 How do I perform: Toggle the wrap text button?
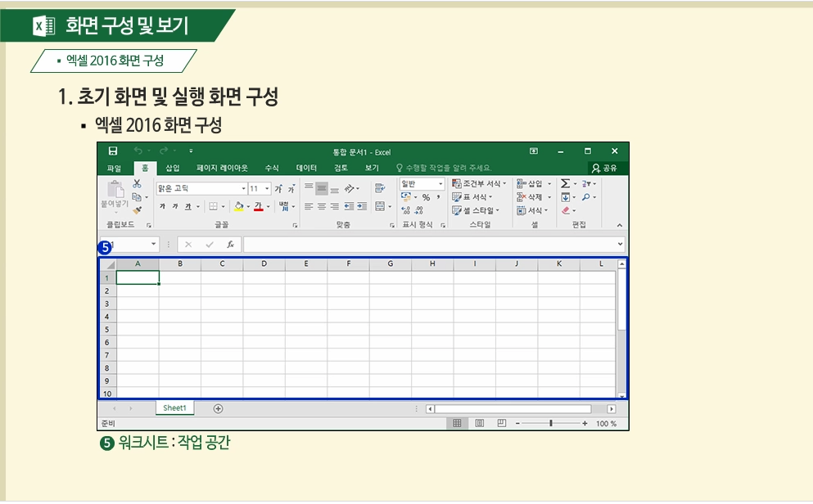[380, 188]
